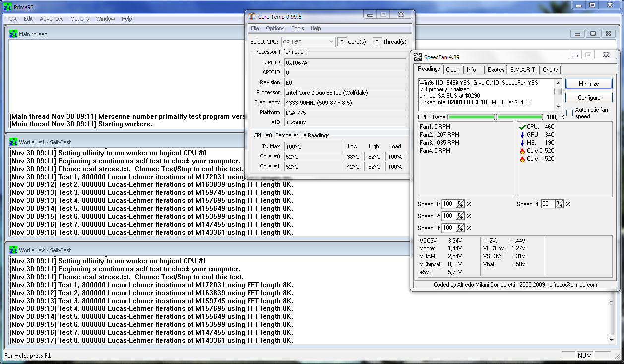Click the first CPU Usage bar
Image resolution: width=624 pixels, height=364 pixels.
tap(471, 117)
